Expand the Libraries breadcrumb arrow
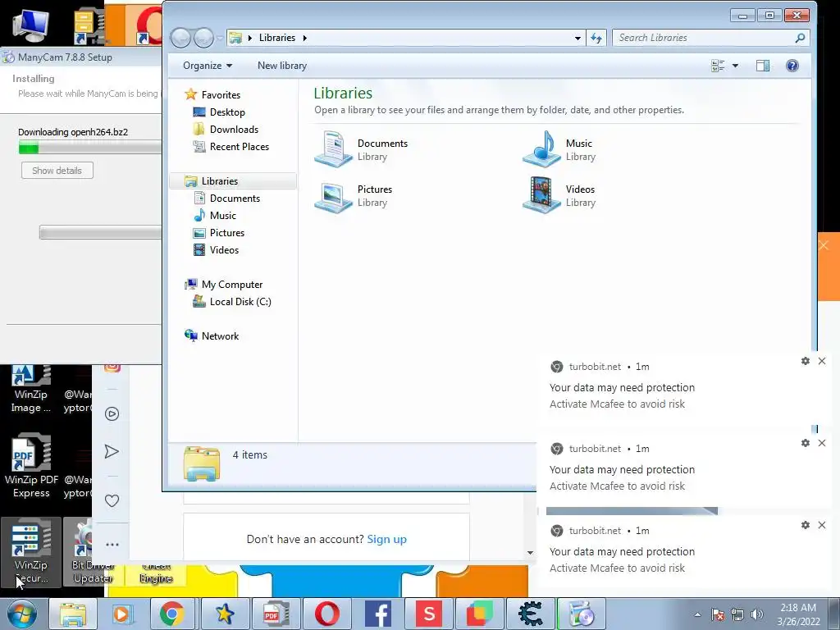This screenshot has height=630, width=840. coord(305,38)
